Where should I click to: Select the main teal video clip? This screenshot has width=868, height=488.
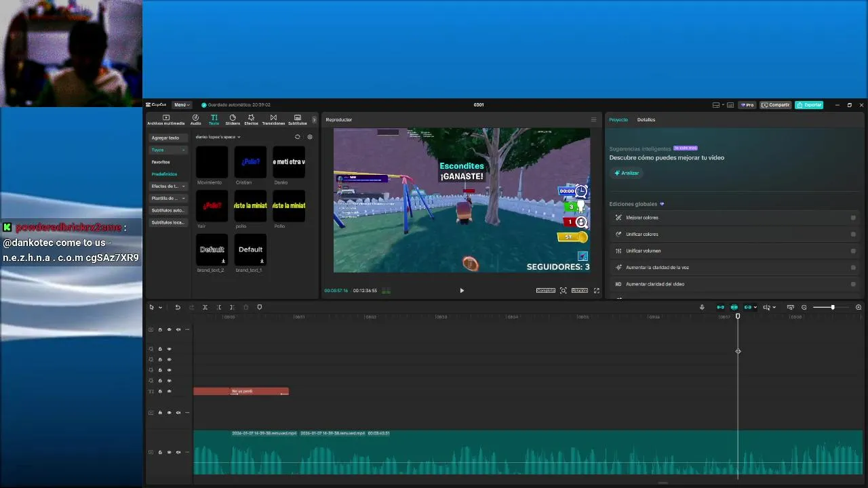pos(528,452)
